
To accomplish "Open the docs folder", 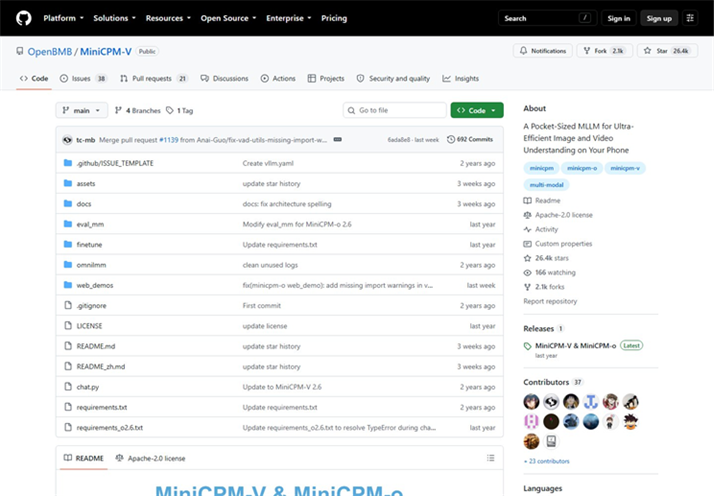I will pyautogui.click(x=84, y=204).
